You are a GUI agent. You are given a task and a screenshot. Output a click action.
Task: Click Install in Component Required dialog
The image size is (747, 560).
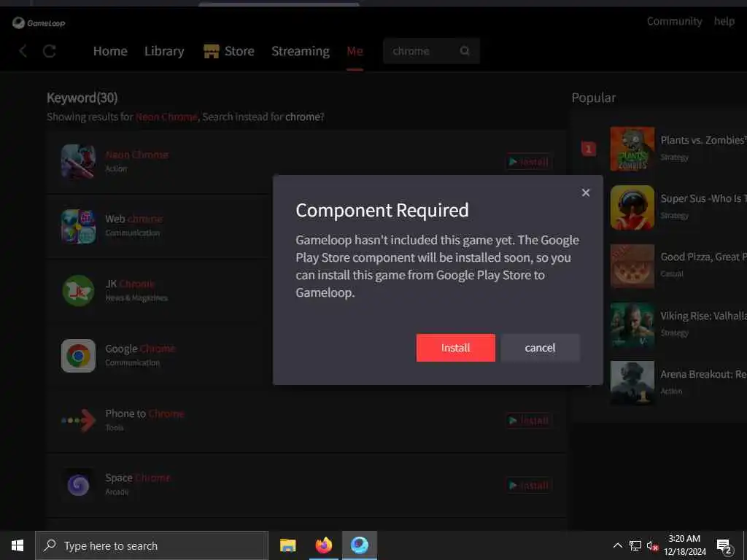pos(455,348)
